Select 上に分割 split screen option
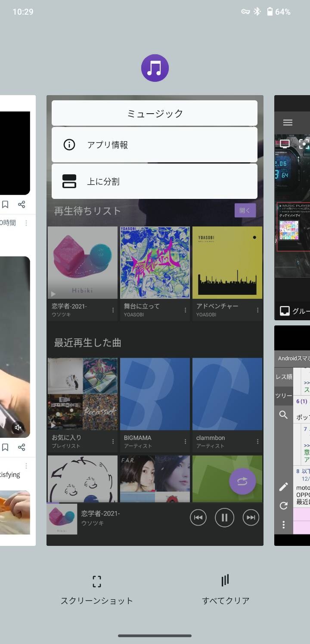This screenshot has height=644, width=310. tap(154, 181)
